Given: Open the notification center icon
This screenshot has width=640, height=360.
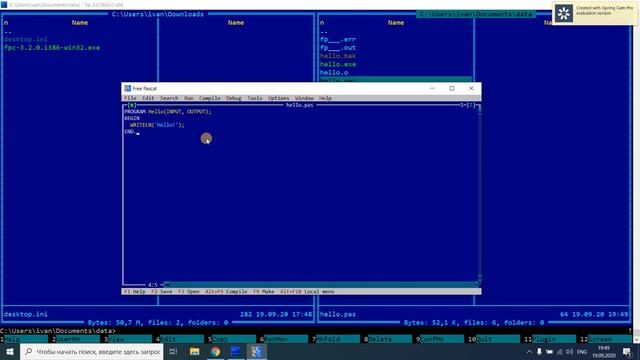Looking at the screenshot, I should [627, 352].
